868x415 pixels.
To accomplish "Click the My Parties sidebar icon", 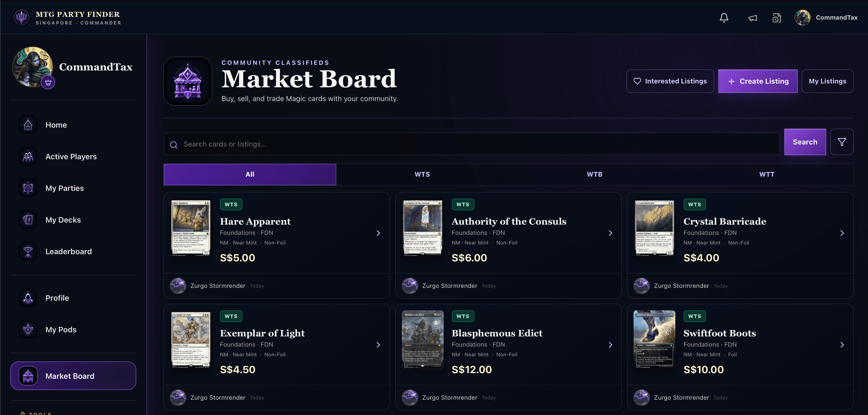I will [x=28, y=188].
